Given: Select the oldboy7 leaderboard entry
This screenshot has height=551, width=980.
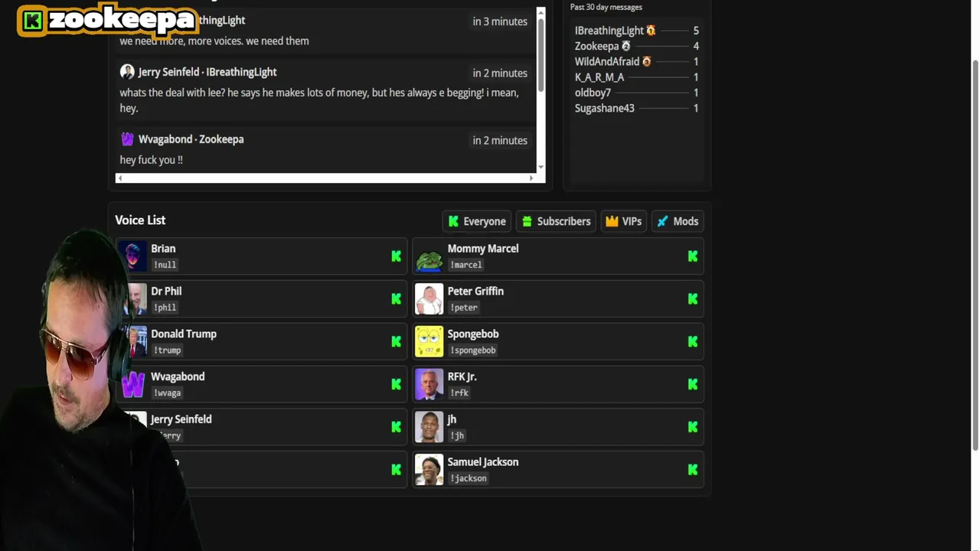Looking at the screenshot, I should (x=636, y=93).
